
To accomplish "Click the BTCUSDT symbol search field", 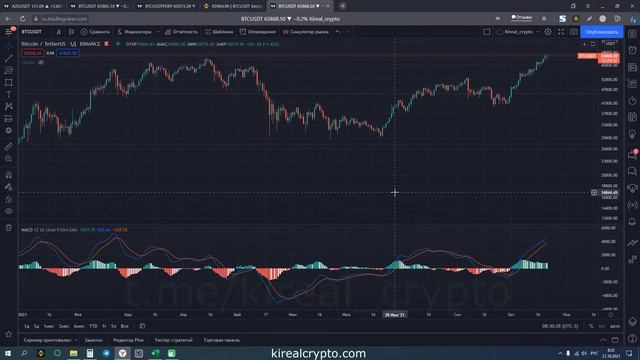I will tap(32, 31).
